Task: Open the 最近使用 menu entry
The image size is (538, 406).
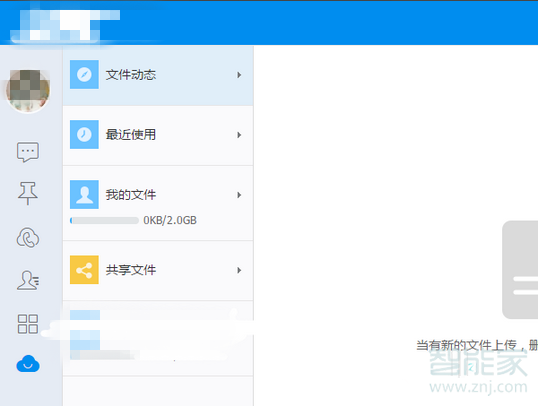Action: tap(158, 135)
